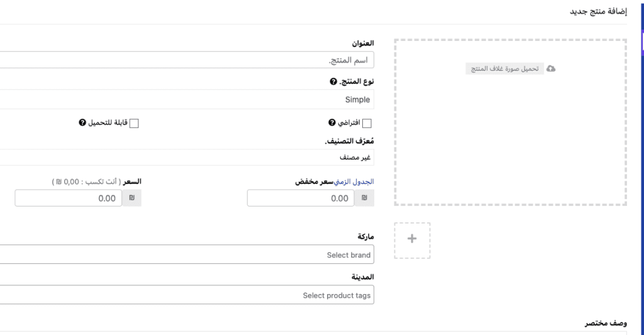Screen dimensions: 644x335
Task: Click the plus icon to add gallery image
Action: click(x=412, y=239)
